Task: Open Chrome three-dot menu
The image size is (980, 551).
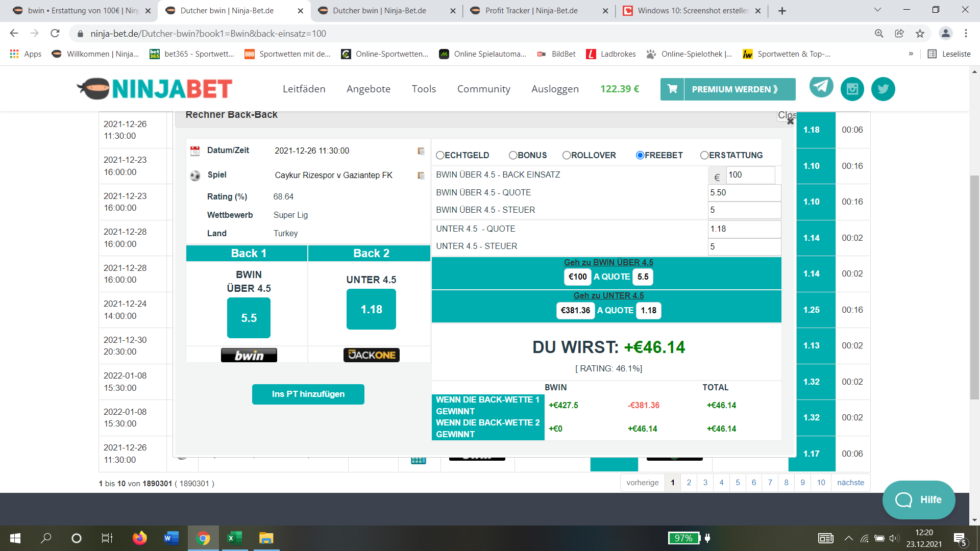Action: pos(966,33)
